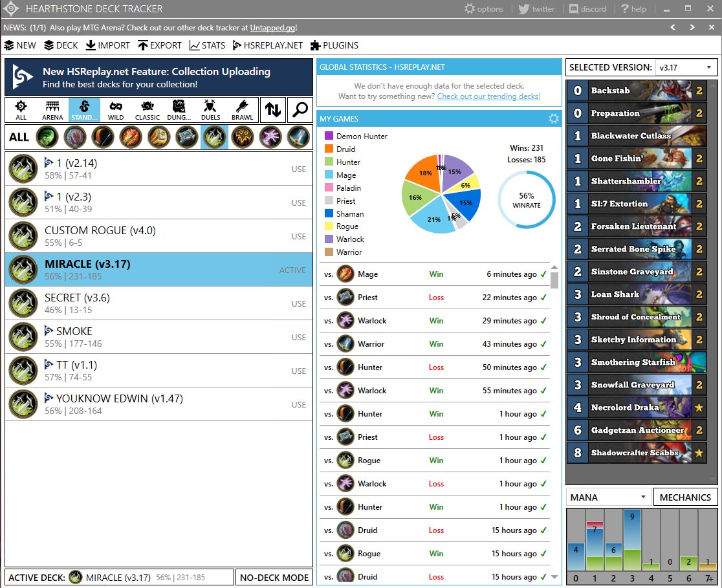
Task: Open the PLUGINS menu
Action: point(334,45)
